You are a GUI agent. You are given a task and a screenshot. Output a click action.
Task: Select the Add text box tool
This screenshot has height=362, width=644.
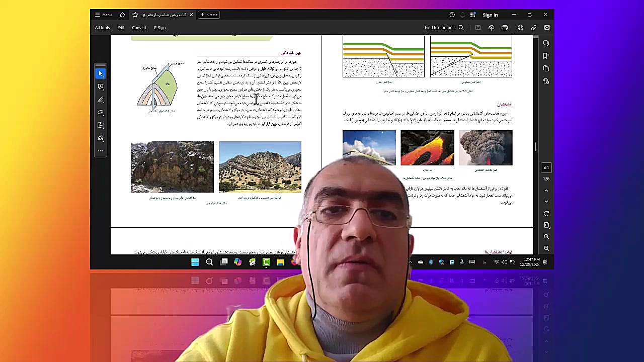pos(101,125)
